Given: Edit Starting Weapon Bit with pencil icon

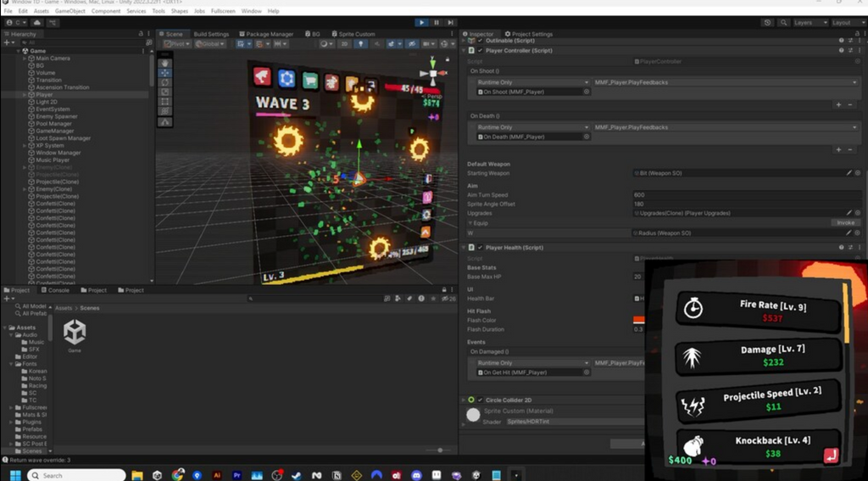Looking at the screenshot, I should pyautogui.click(x=849, y=173).
